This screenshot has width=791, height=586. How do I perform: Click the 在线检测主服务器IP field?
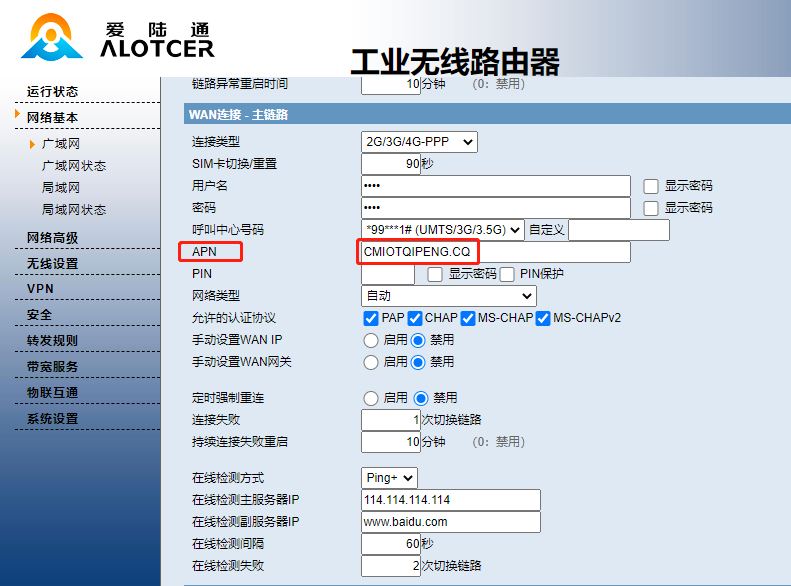pyautogui.click(x=450, y=500)
